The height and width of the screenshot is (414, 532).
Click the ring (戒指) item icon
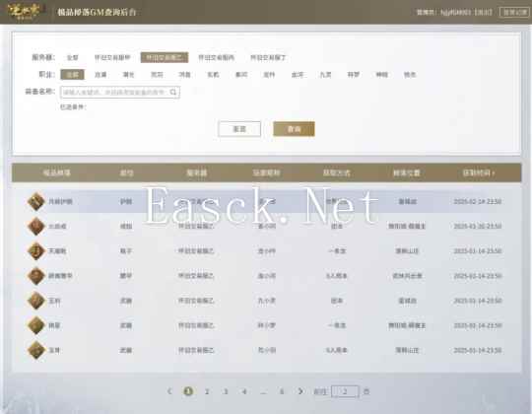point(36,226)
